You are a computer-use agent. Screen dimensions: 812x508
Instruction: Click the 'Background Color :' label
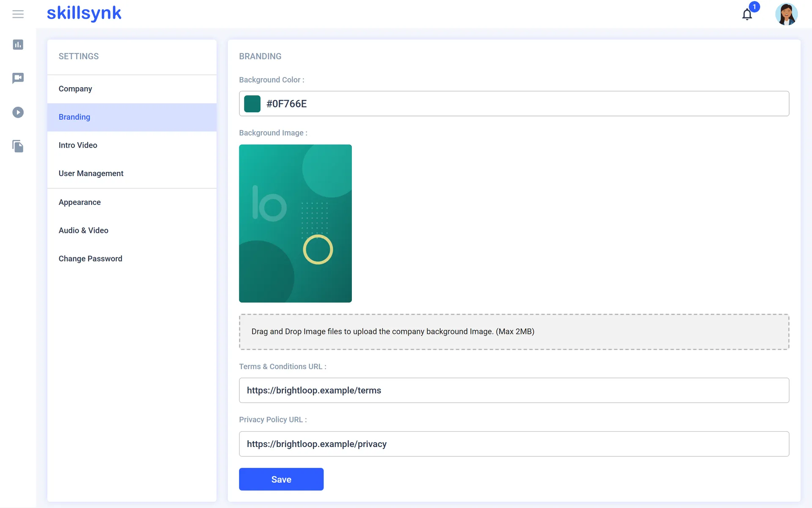(272, 80)
